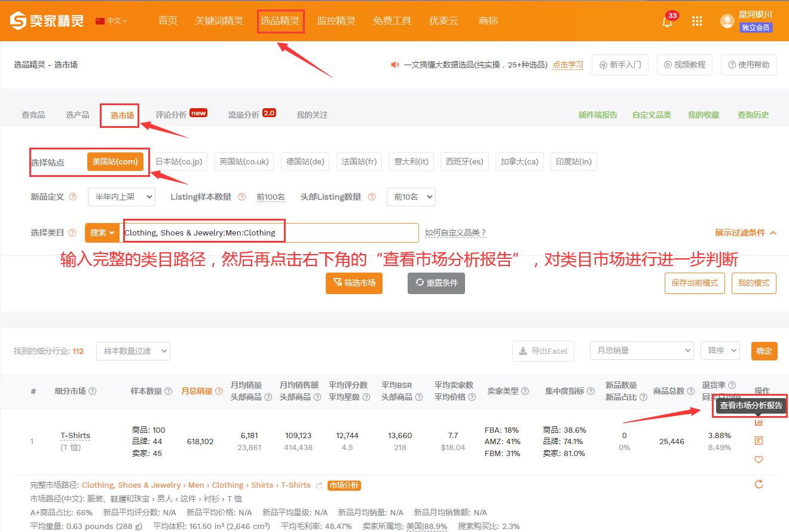Click the 筛选市场 filter button

pyautogui.click(x=354, y=283)
